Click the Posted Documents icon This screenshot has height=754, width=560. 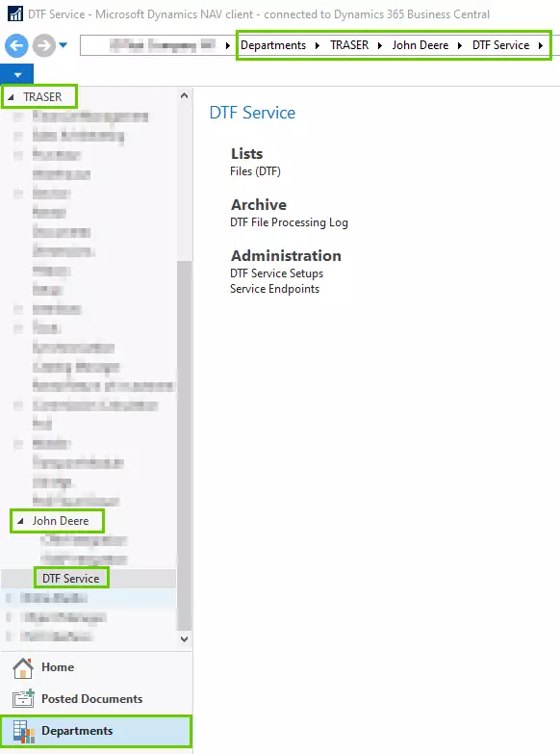[23, 699]
